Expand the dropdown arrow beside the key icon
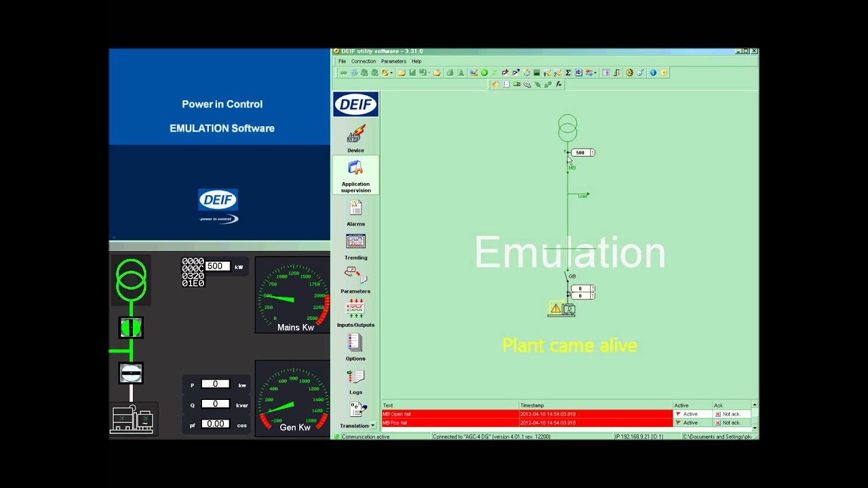868x488 pixels. coord(391,73)
